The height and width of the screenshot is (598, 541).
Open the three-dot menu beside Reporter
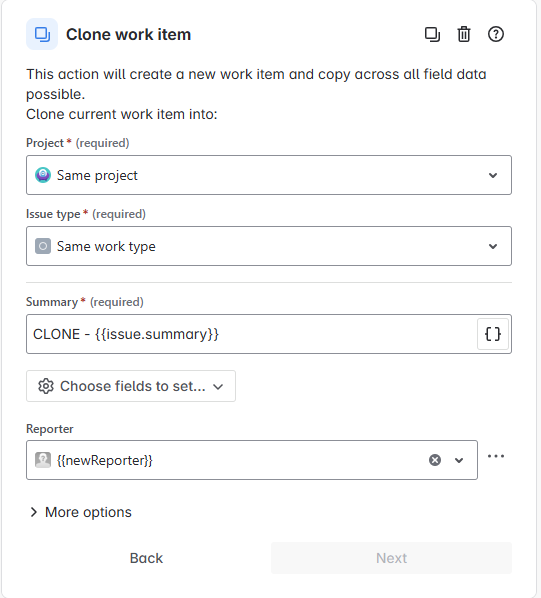[496, 456]
